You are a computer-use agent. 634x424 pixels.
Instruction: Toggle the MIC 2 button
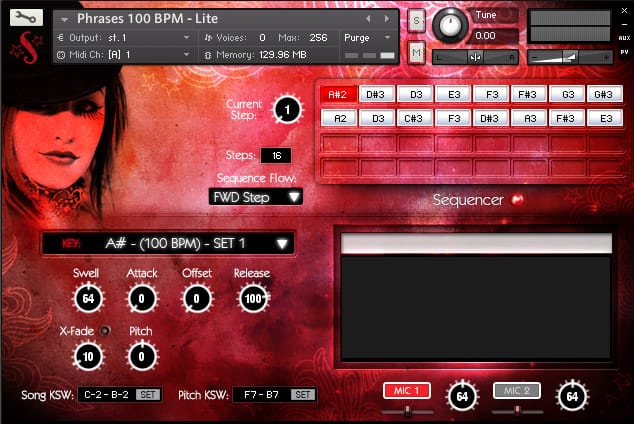tap(516, 391)
